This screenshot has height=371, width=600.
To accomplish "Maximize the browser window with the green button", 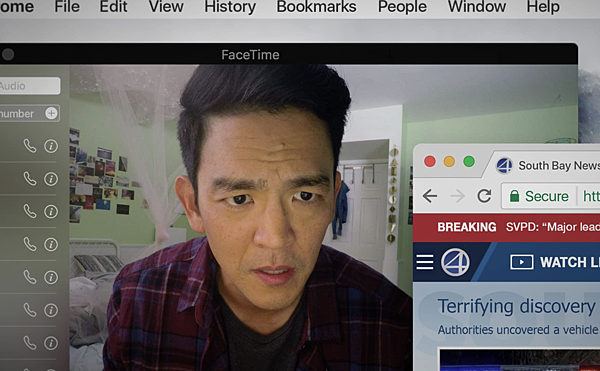I will point(469,161).
